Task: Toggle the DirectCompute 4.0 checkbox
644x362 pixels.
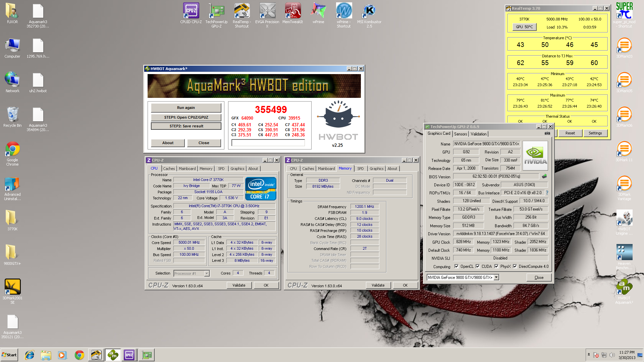Action: click(x=515, y=266)
